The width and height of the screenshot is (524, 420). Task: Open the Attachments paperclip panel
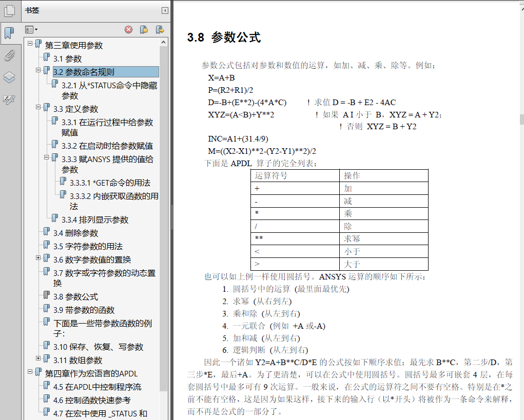9,55
